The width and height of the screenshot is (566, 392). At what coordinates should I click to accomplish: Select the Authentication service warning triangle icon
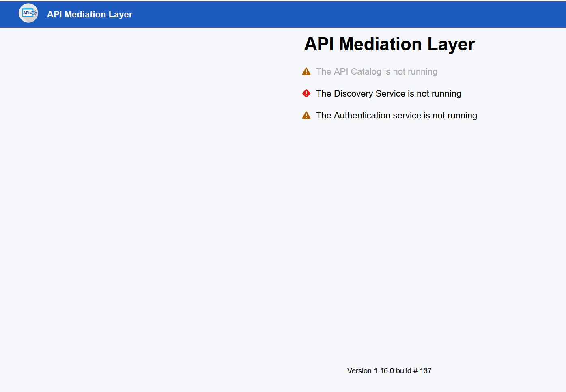[306, 115]
